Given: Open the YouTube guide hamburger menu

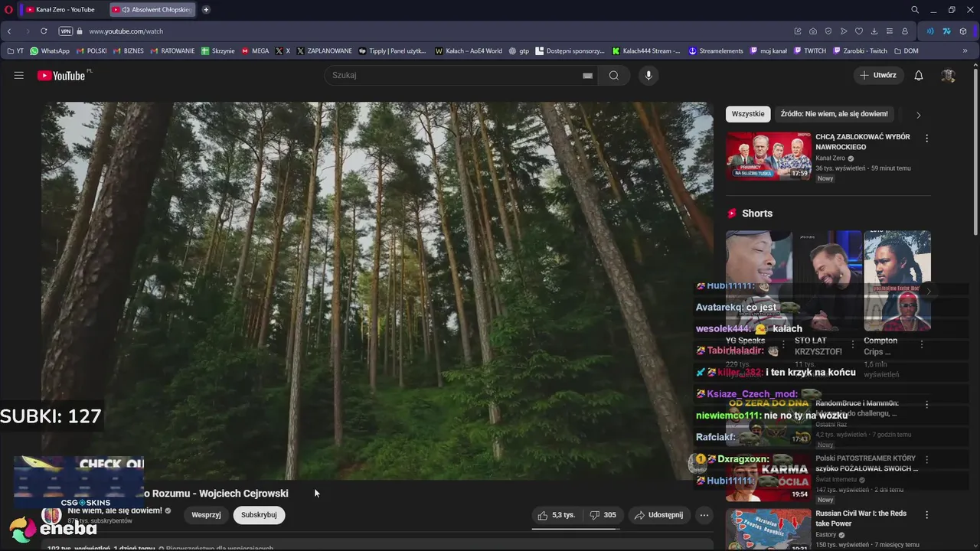Looking at the screenshot, I should 18,75.
